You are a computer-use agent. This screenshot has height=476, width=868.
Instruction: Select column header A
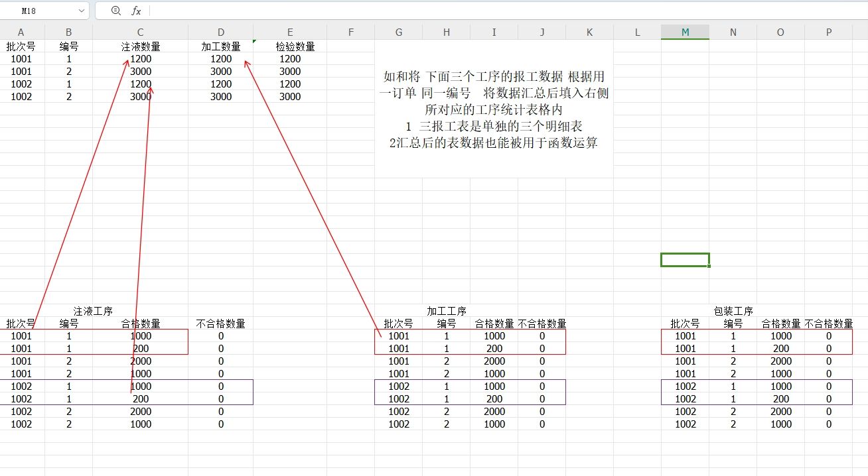point(21,31)
